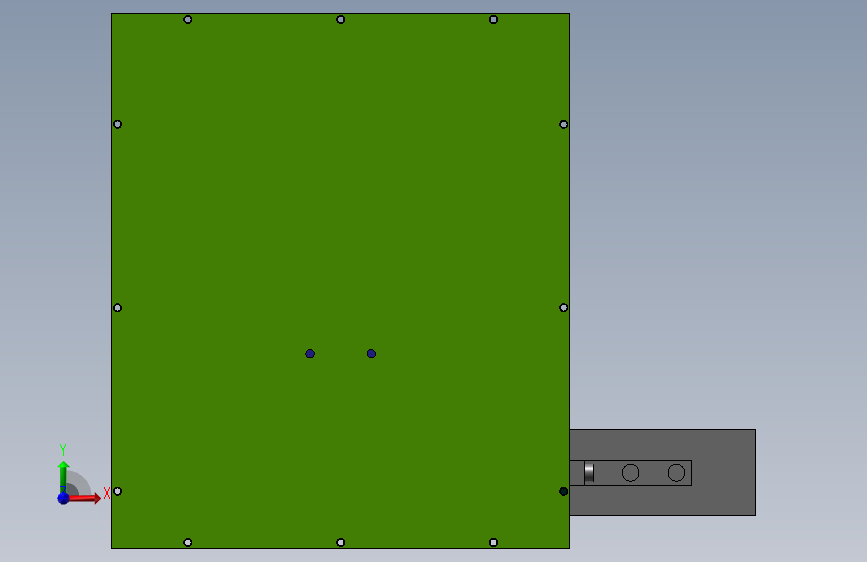
Task: Pick the bottom-left mounting hole on bottom edge
Action: point(188,543)
